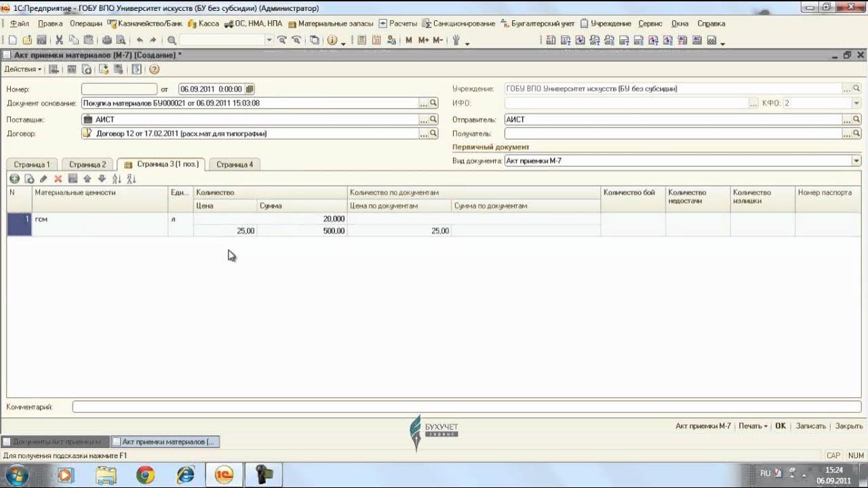Open the Казначейство/Банк menu
868x488 pixels.
146,23
